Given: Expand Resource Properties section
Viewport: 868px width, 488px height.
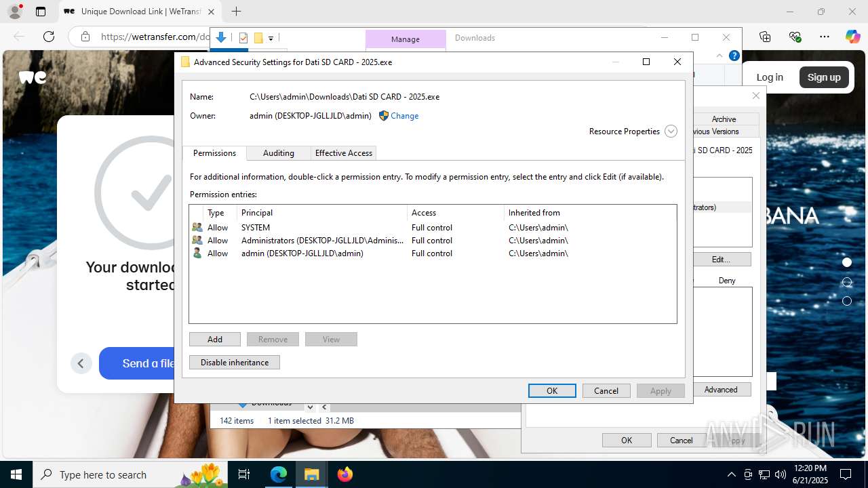Looking at the screenshot, I should [671, 131].
